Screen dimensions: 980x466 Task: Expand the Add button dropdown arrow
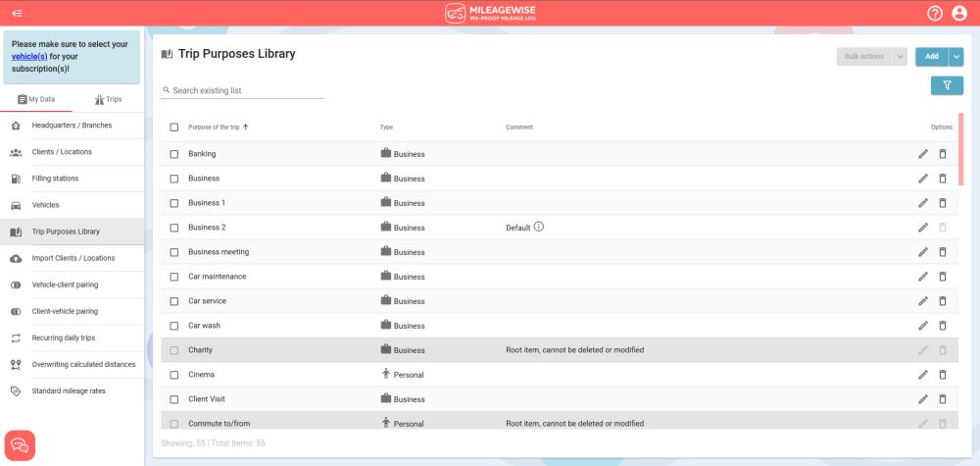[x=956, y=57]
